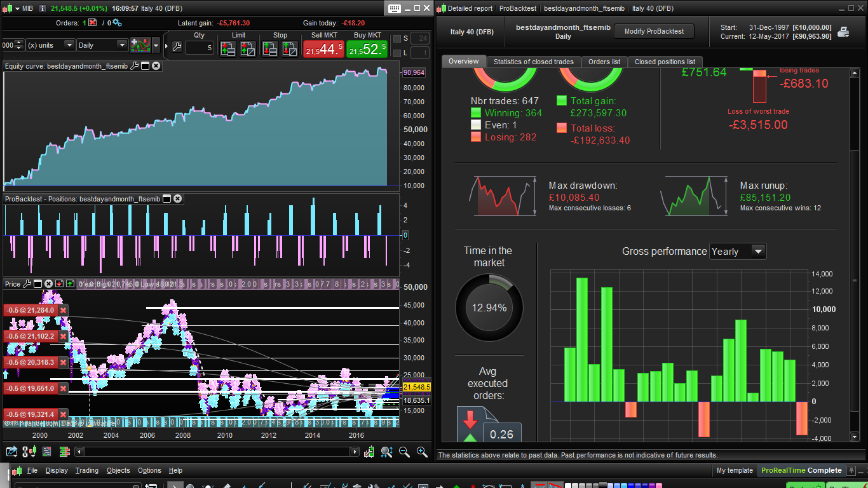Print the detailed report
This screenshot has height=488, width=868.
pos(843,32)
